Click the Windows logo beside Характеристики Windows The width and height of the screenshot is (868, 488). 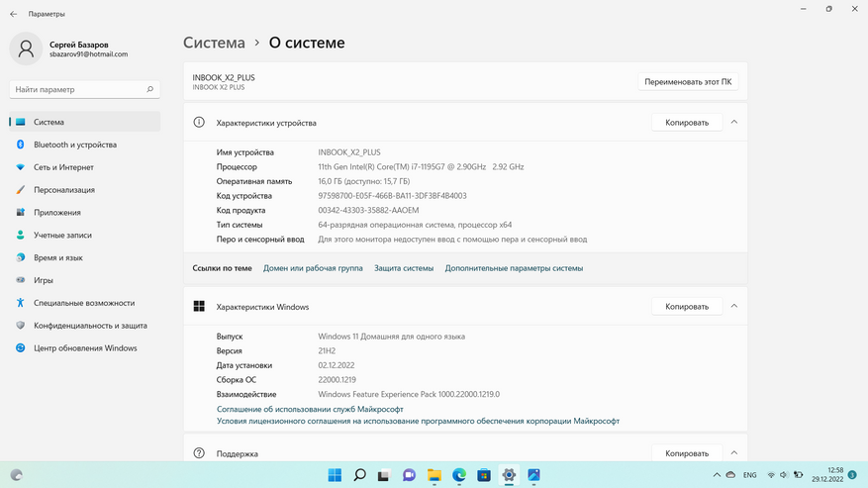pos(199,306)
